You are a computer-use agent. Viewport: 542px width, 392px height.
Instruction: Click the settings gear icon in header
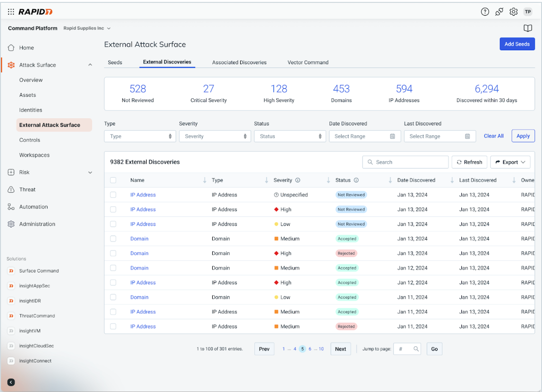pyautogui.click(x=513, y=12)
